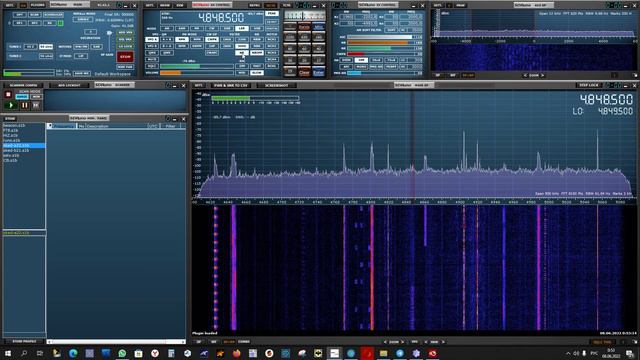The height and width of the screenshot is (360, 640).
Task: Select beacon.s1b in memory file list
Action: [14, 125]
